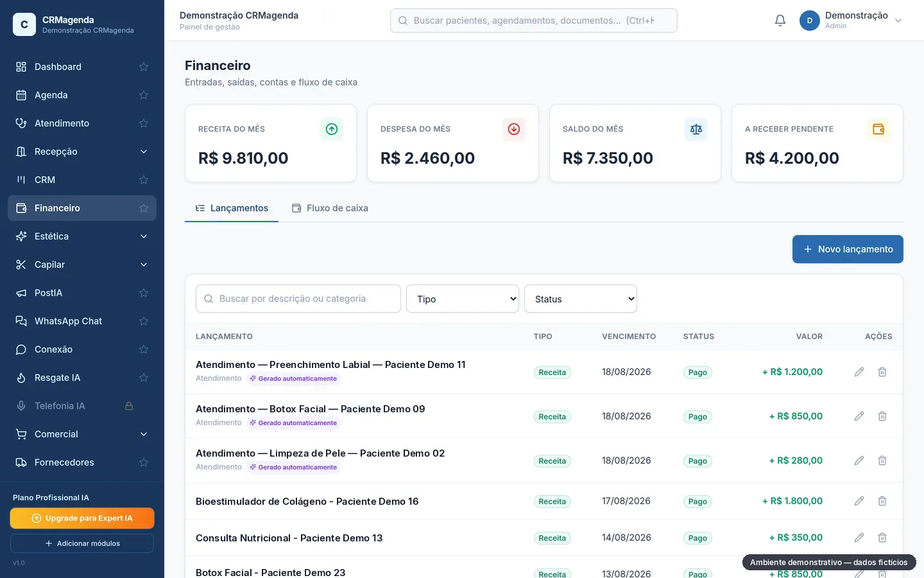Edit the Bioestimulador de Colágeno entry
Image resolution: width=924 pixels, height=578 pixels.
859,501
